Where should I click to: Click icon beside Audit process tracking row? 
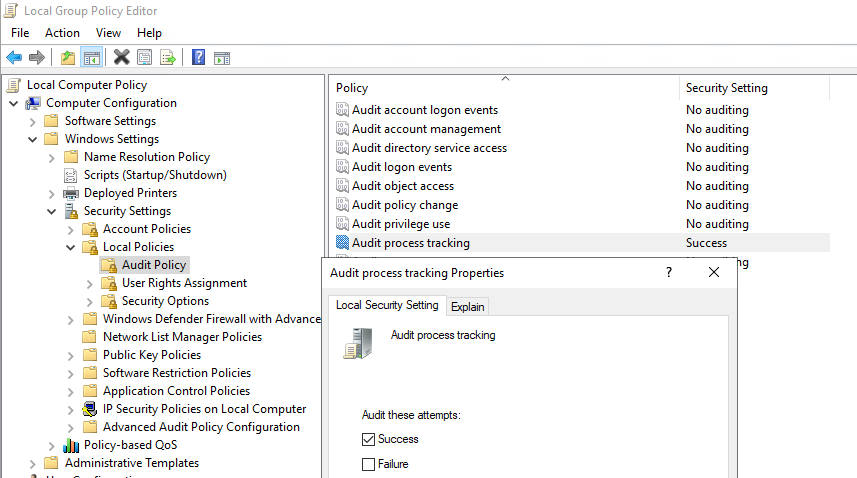point(342,243)
